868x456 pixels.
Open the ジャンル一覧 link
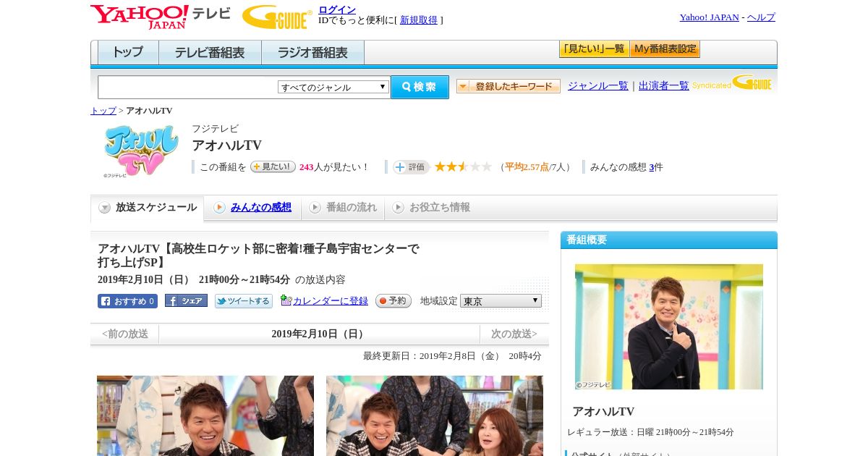pyautogui.click(x=598, y=86)
